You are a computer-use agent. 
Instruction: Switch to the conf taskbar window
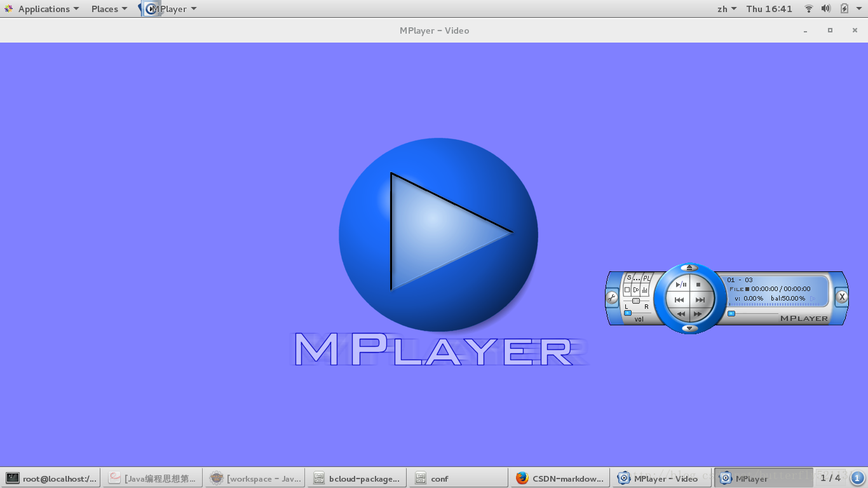459,478
